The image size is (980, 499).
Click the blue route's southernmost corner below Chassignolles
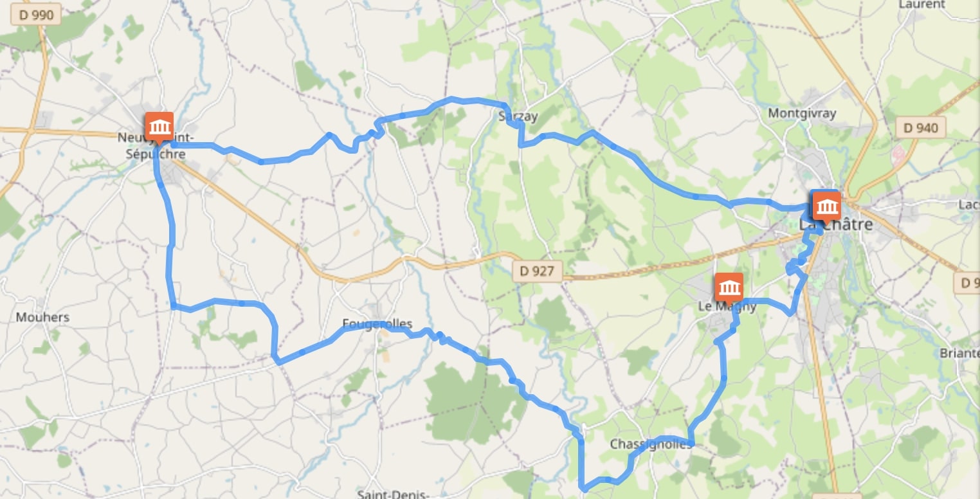pos(584,489)
